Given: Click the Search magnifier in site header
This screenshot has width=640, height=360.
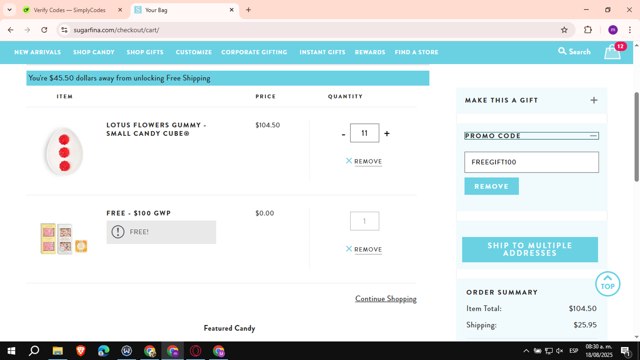Looking at the screenshot, I should click(562, 51).
